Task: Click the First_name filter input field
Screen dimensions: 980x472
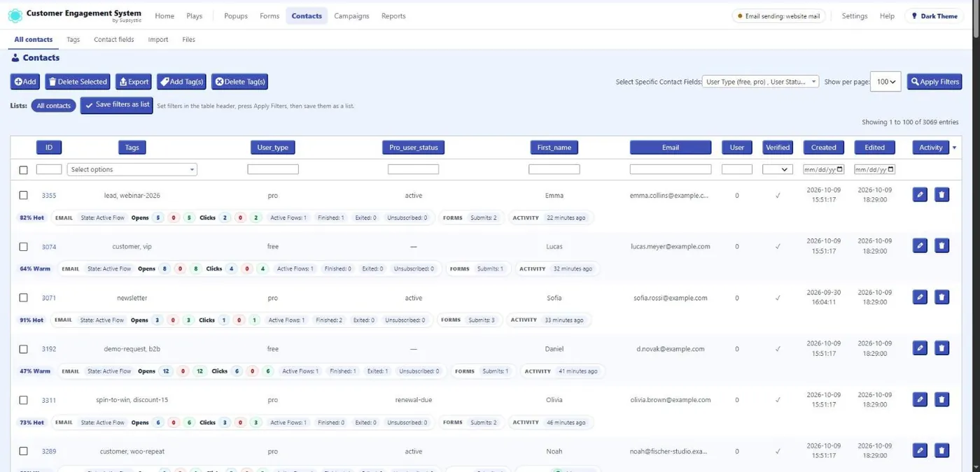Action: [x=554, y=169]
